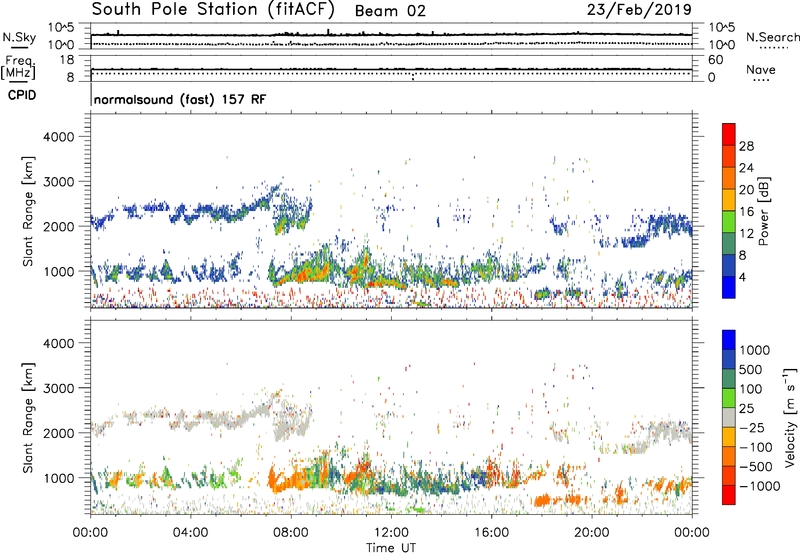The image size is (800, 554).
Task: Pick the bright blue Power segment below 4
Action: (x=729, y=287)
